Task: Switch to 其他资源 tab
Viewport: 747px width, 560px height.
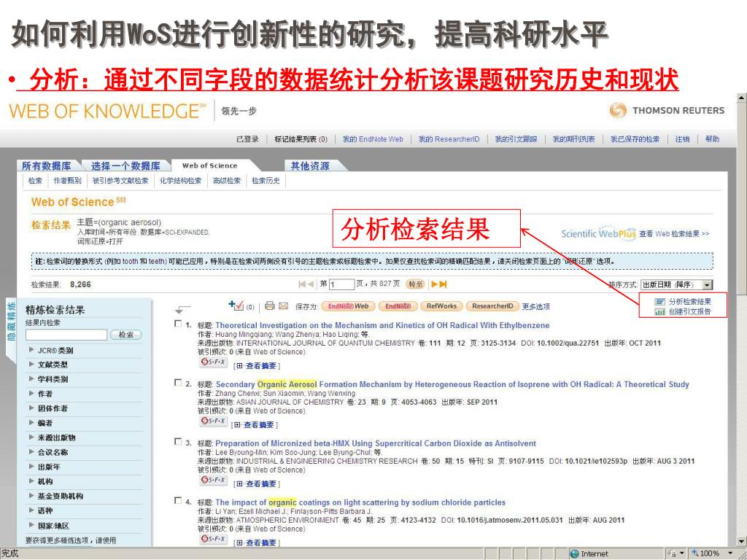Action: coord(310,166)
